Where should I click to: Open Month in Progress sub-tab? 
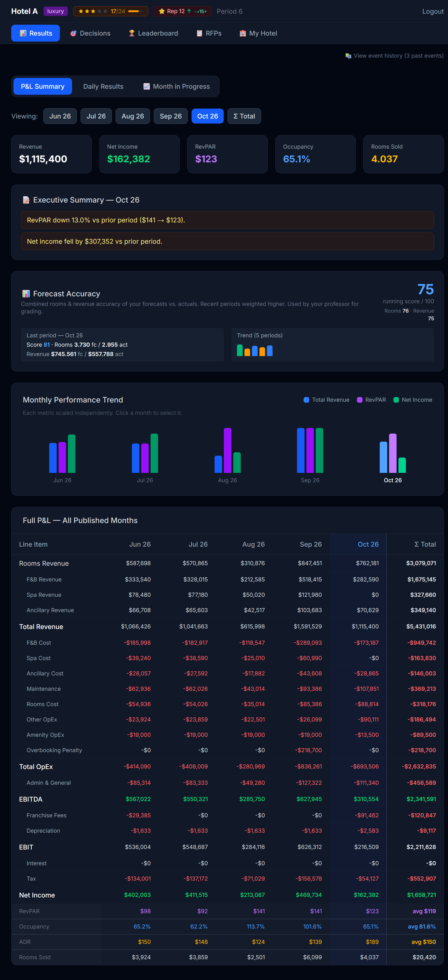point(176,86)
